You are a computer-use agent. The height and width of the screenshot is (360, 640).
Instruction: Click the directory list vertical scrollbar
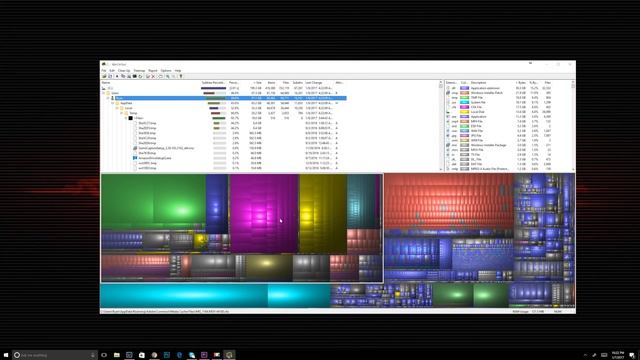(x=441, y=126)
